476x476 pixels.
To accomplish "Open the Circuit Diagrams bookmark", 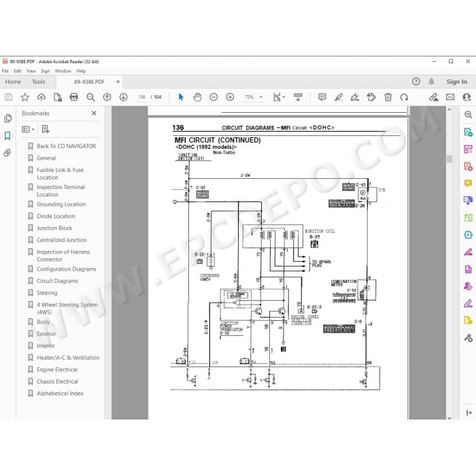I will point(57,281).
